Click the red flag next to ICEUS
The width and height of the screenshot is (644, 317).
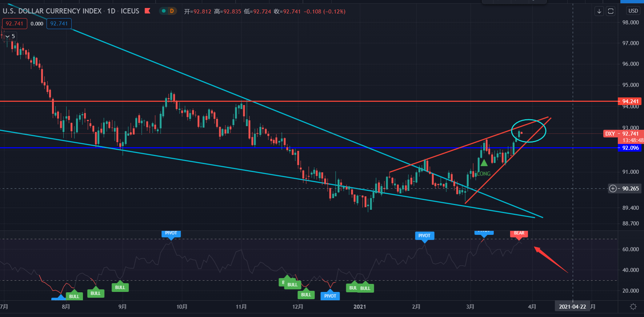tap(147, 11)
